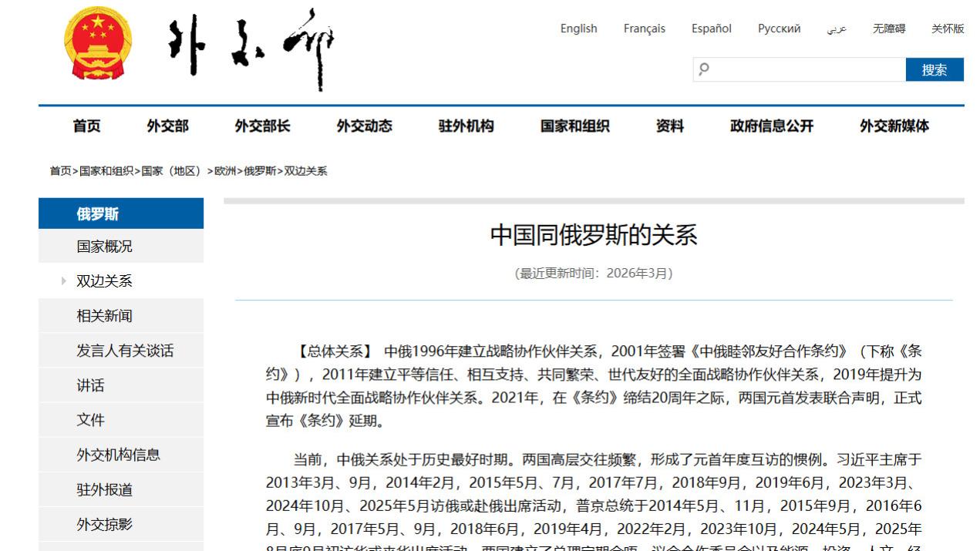980x551 pixels.
Task: Focus the site search input field
Action: 800,69
